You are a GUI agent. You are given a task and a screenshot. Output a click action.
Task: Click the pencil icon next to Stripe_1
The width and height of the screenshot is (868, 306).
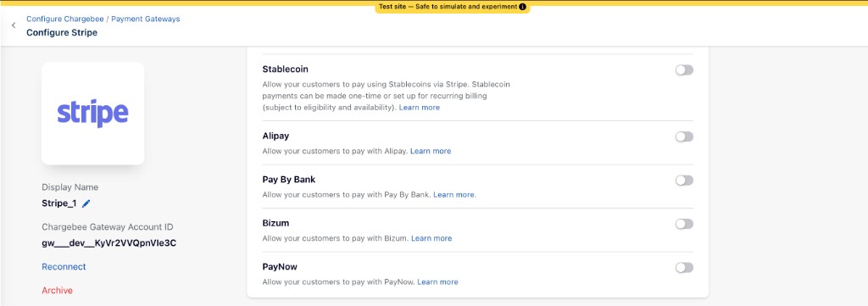(86, 203)
